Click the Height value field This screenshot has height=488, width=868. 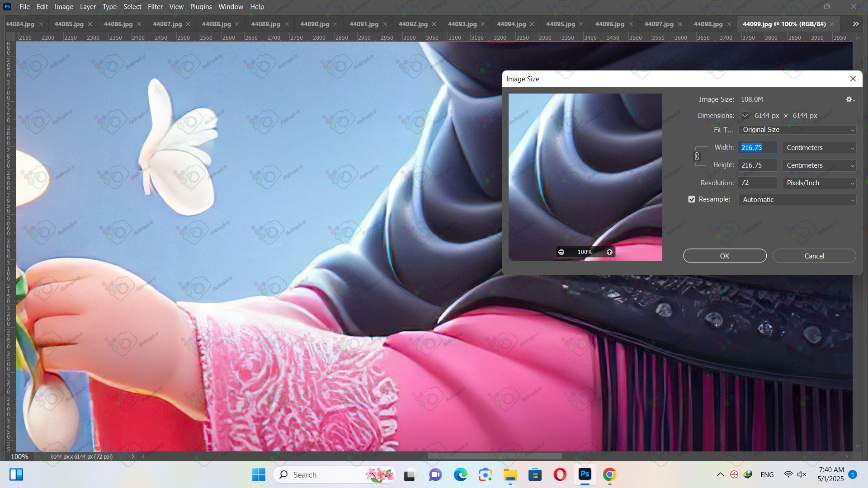coord(758,165)
